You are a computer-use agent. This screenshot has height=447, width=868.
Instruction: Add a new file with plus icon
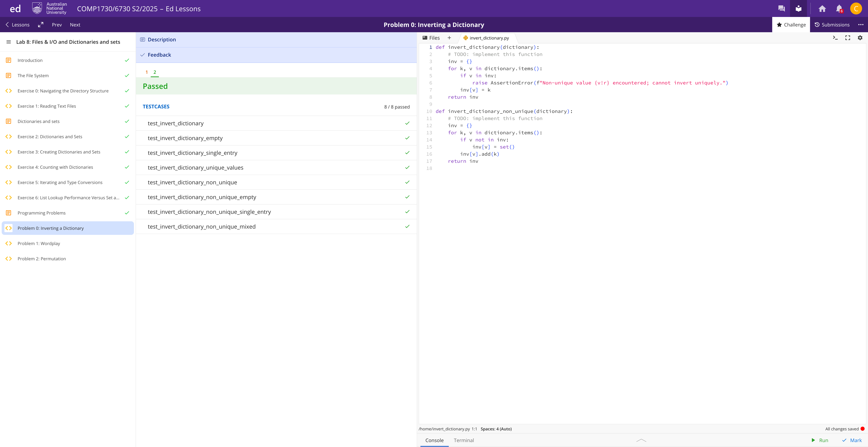[449, 38]
